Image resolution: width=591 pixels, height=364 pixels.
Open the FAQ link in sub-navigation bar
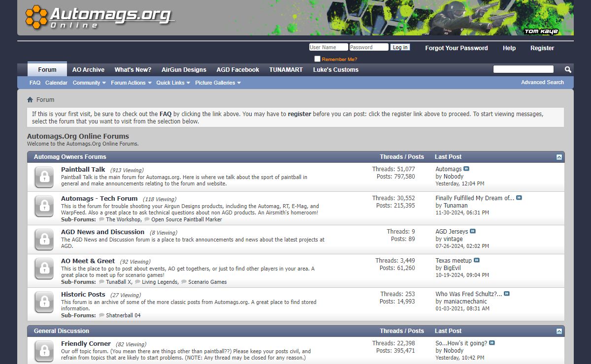(35, 83)
